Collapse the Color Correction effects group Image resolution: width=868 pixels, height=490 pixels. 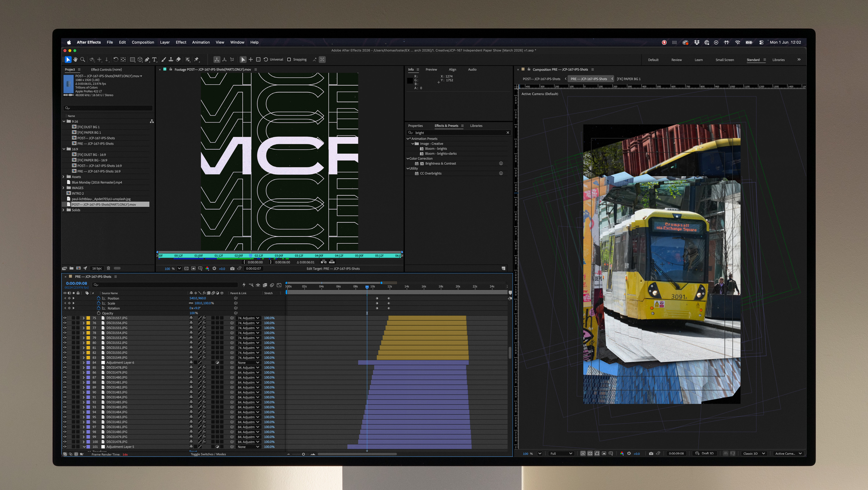[x=408, y=158]
